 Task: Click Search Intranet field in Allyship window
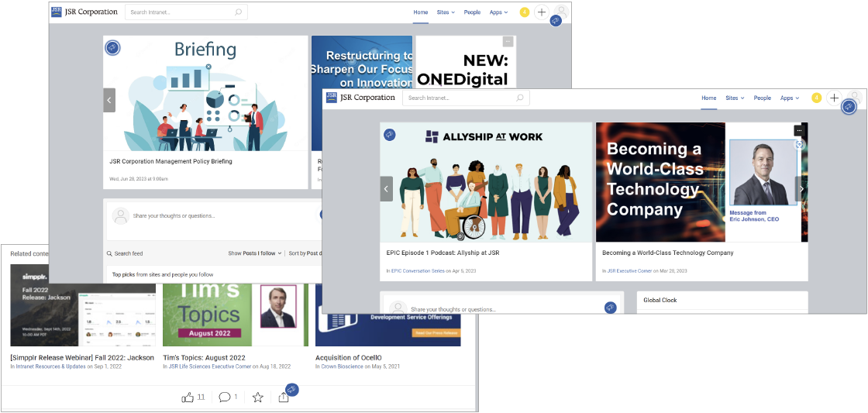point(466,98)
